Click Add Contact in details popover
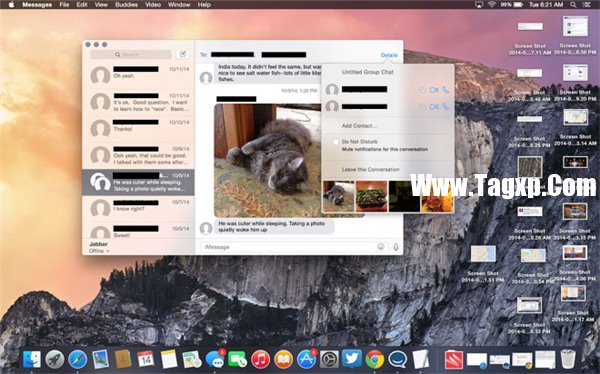Viewport: 600px width, 374px height. (x=359, y=126)
